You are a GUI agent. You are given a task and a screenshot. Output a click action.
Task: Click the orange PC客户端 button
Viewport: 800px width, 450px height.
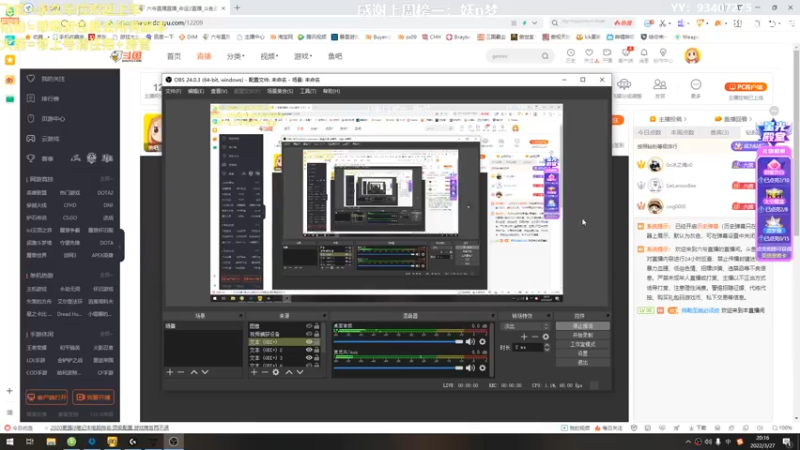pos(745,87)
